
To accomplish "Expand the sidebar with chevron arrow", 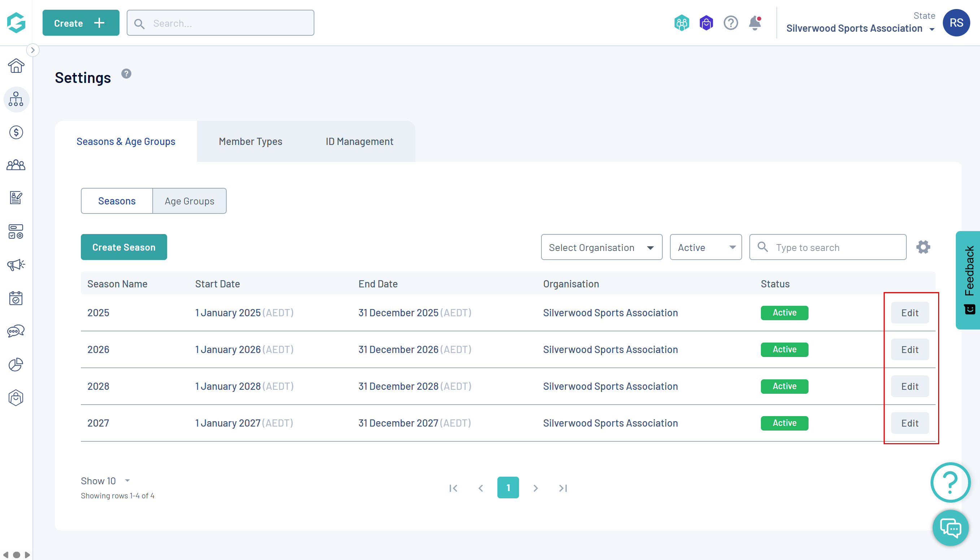I will coord(33,50).
